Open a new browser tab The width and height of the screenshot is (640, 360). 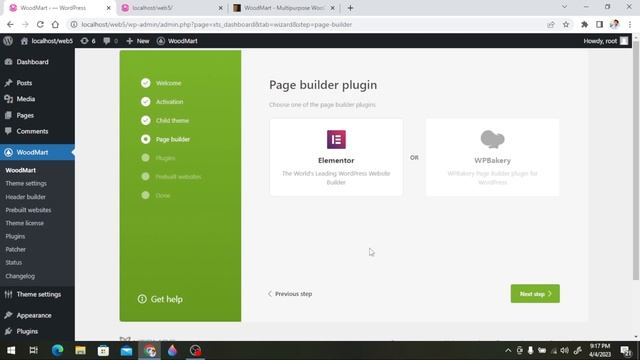click(350, 8)
